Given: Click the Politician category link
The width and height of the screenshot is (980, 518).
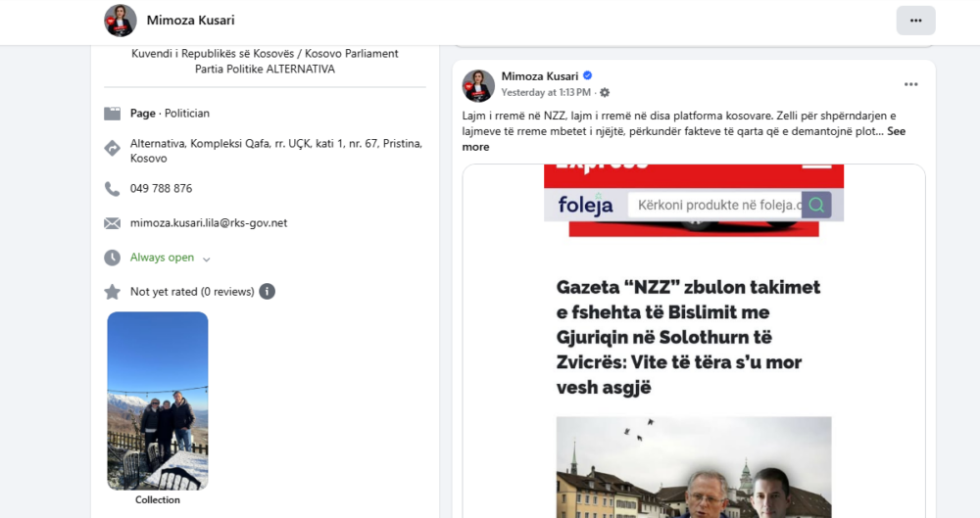Looking at the screenshot, I should [x=187, y=114].
